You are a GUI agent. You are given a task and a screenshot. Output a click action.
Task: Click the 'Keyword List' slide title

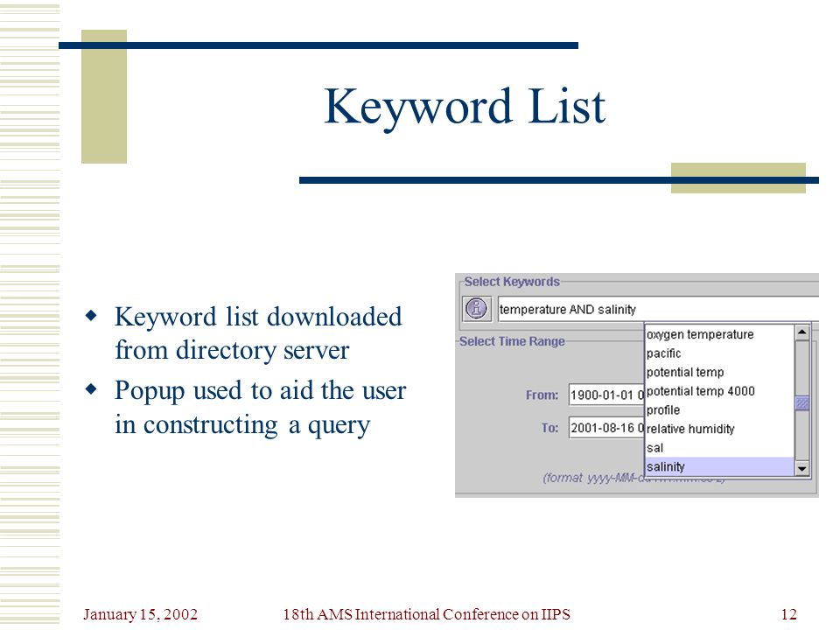click(465, 107)
